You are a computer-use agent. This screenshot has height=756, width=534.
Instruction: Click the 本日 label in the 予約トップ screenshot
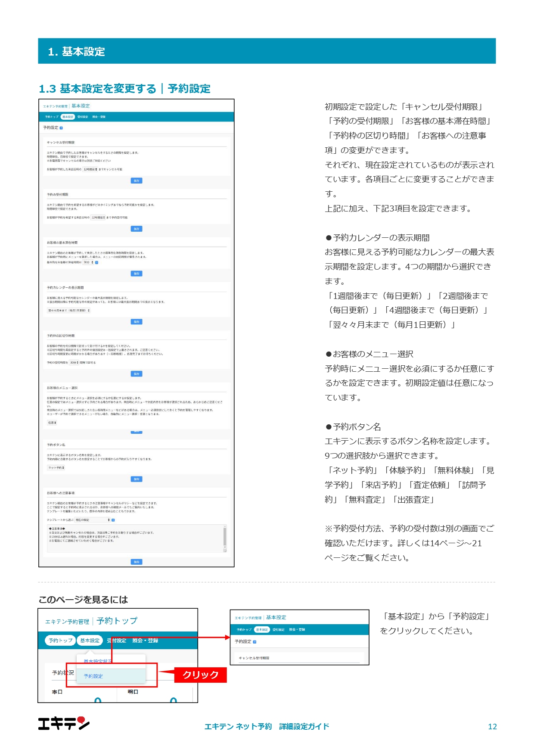pyautogui.click(x=57, y=692)
